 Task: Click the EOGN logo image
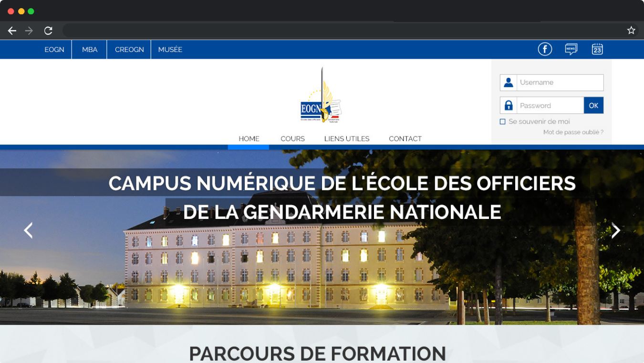click(321, 97)
